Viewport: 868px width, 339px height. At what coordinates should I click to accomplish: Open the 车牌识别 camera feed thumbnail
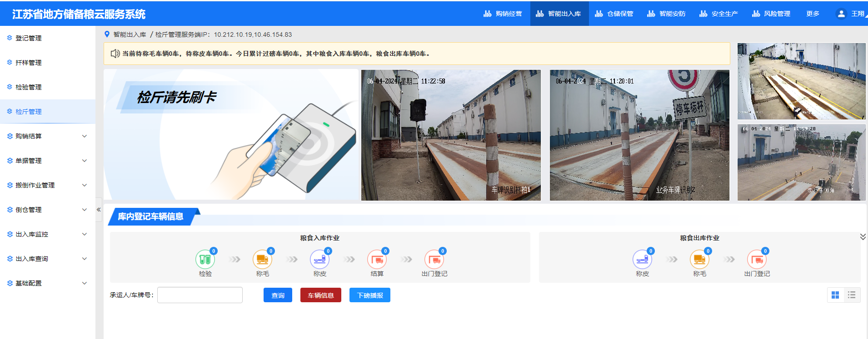451,135
